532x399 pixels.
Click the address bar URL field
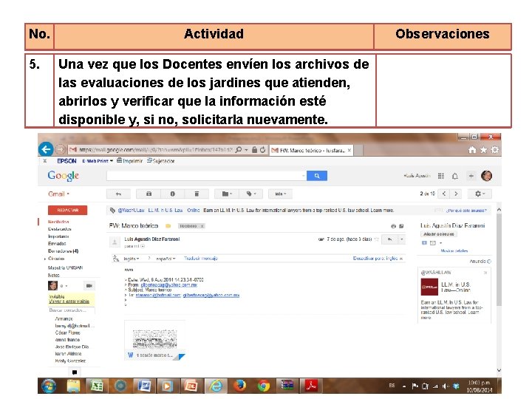point(154,149)
